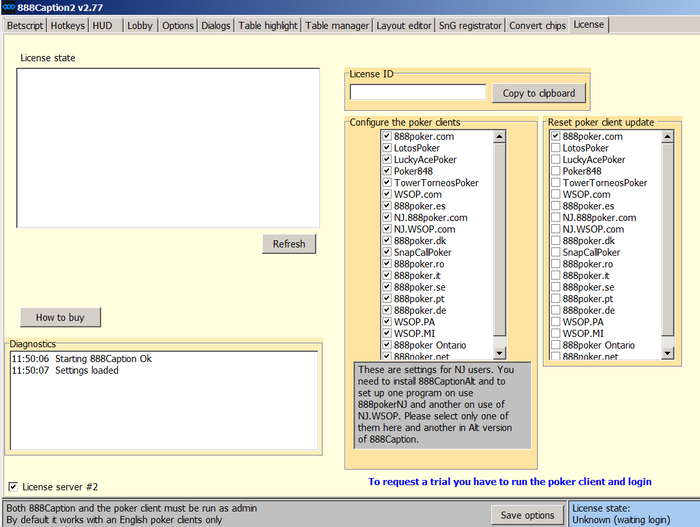Uncheck WSOP.PA in Configure poker clients
700x527 pixels.
pos(387,322)
